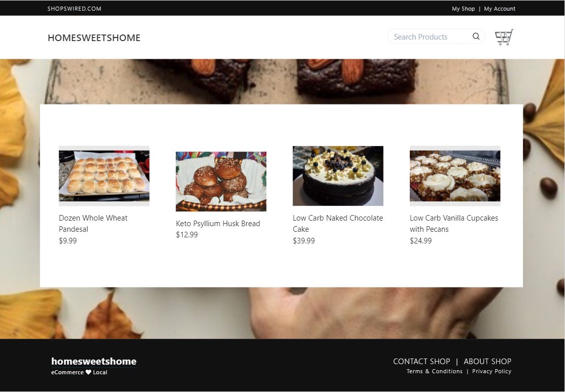Screen dimensions: 565x392
Task: View Privacy Policy page
Action: coord(492,371)
